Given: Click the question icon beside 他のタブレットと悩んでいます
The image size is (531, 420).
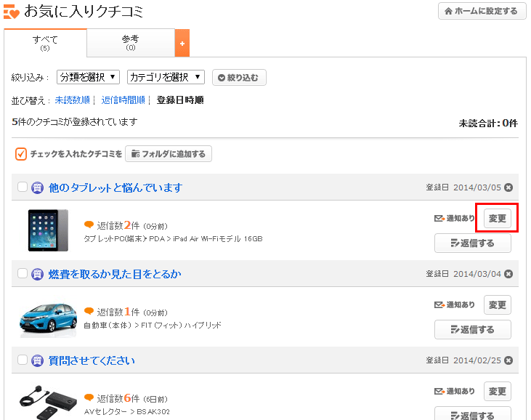Looking at the screenshot, I should coord(37,187).
